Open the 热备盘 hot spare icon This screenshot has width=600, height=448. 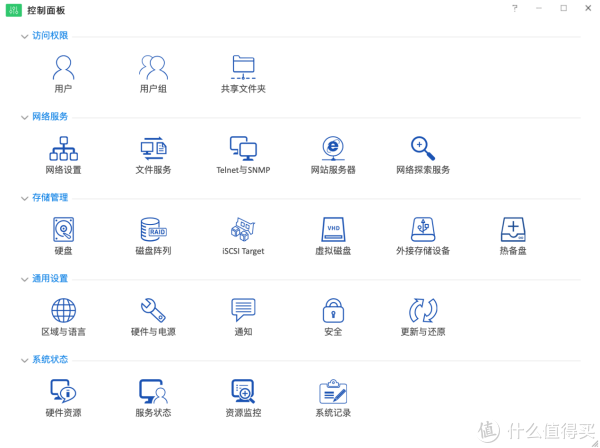tap(513, 230)
